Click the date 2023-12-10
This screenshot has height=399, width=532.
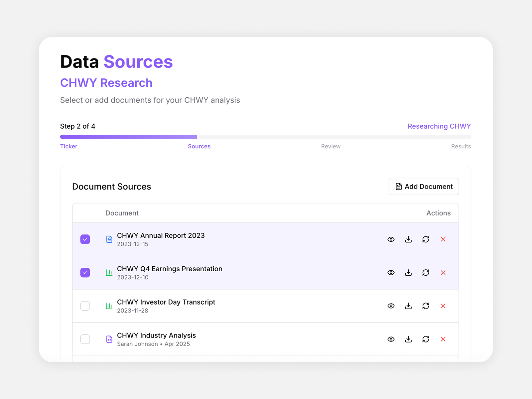tap(133, 277)
